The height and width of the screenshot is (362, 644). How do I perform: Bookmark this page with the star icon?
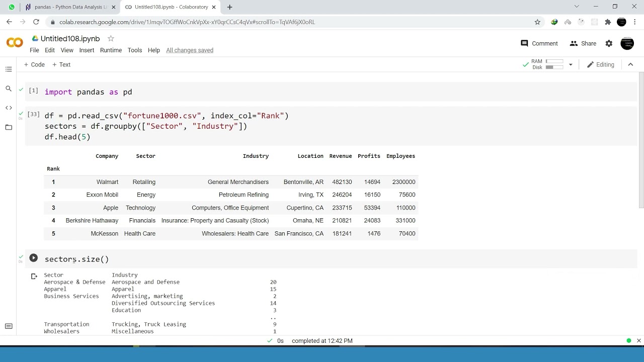coord(537,22)
